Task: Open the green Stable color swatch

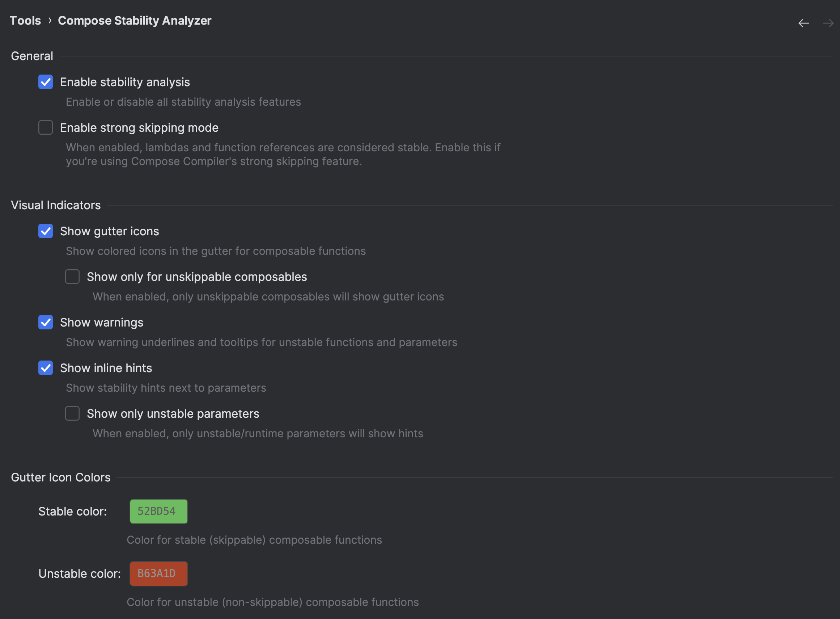Action: coord(158,511)
